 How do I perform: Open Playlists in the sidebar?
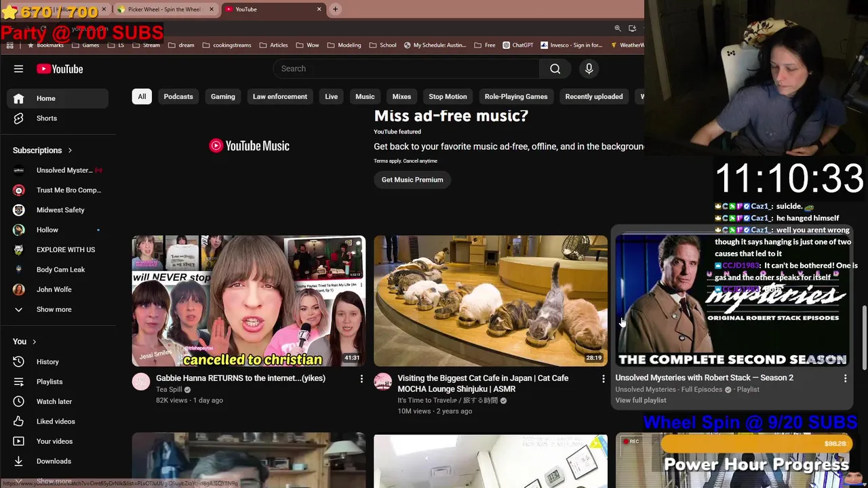[x=58, y=382]
